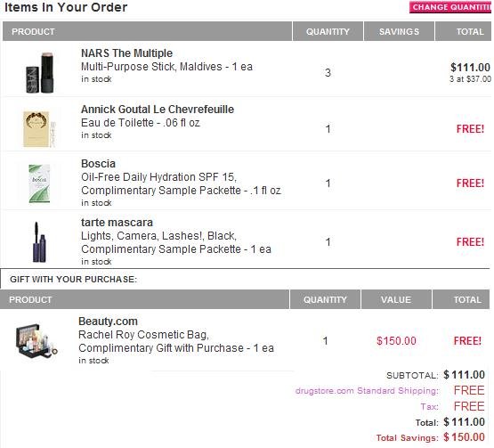Click the Total Savings $150.00 amount
This screenshot has height=448, width=494.
coord(464,437)
